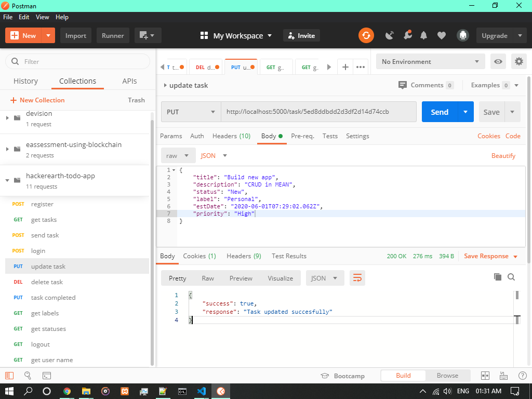This screenshot has height=399, width=532.
Task: Click the Import button
Action: [x=76, y=35]
